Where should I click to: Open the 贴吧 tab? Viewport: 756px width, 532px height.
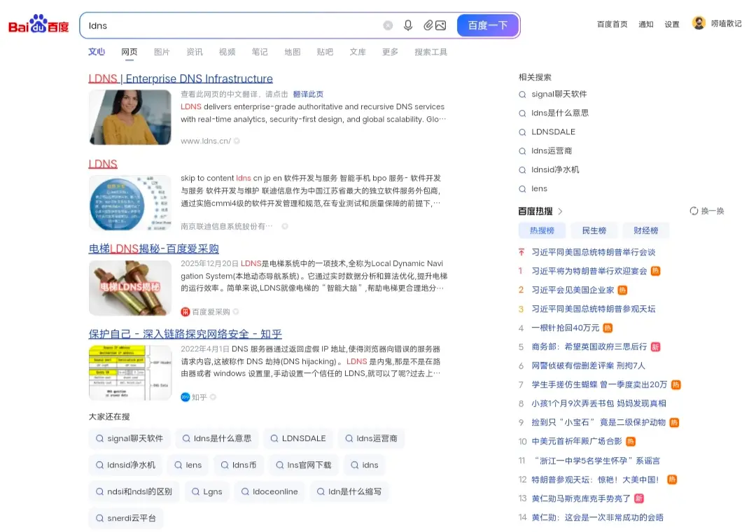point(325,52)
